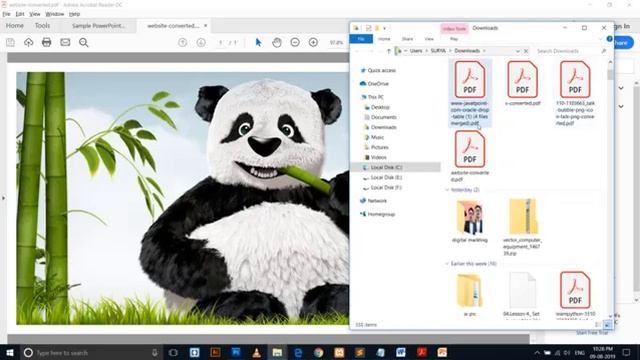
Task: Open the File menu in Acrobat
Action: pos(7,14)
